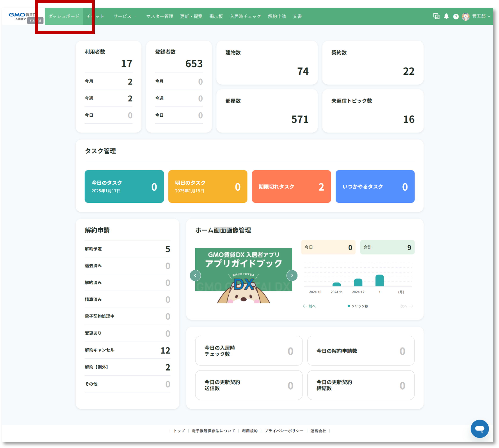
Task: Open the マスター管理 menu
Action: (160, 16)
